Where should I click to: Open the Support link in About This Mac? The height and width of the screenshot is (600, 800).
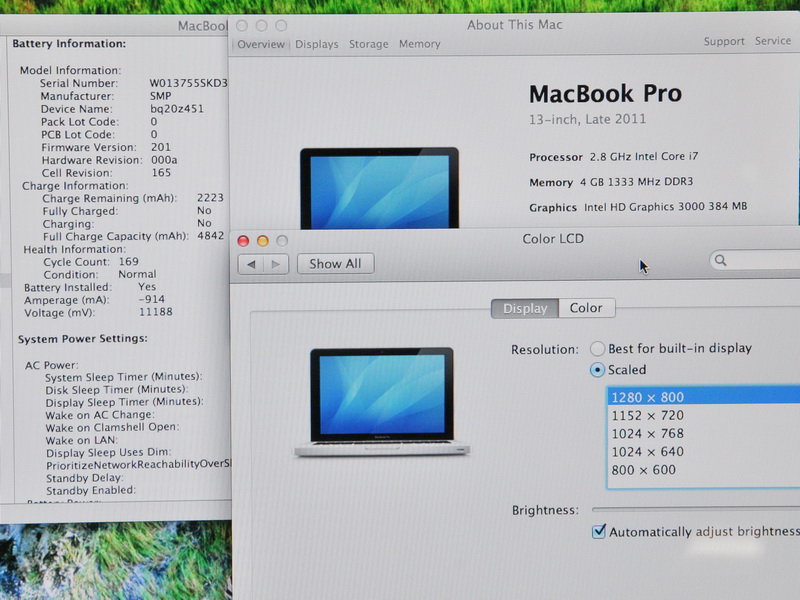pyautogui.click(x=724, y=41)
